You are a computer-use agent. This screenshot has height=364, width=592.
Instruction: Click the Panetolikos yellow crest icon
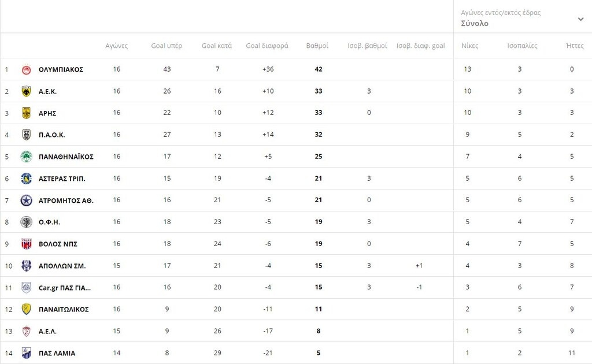point(26,309)
